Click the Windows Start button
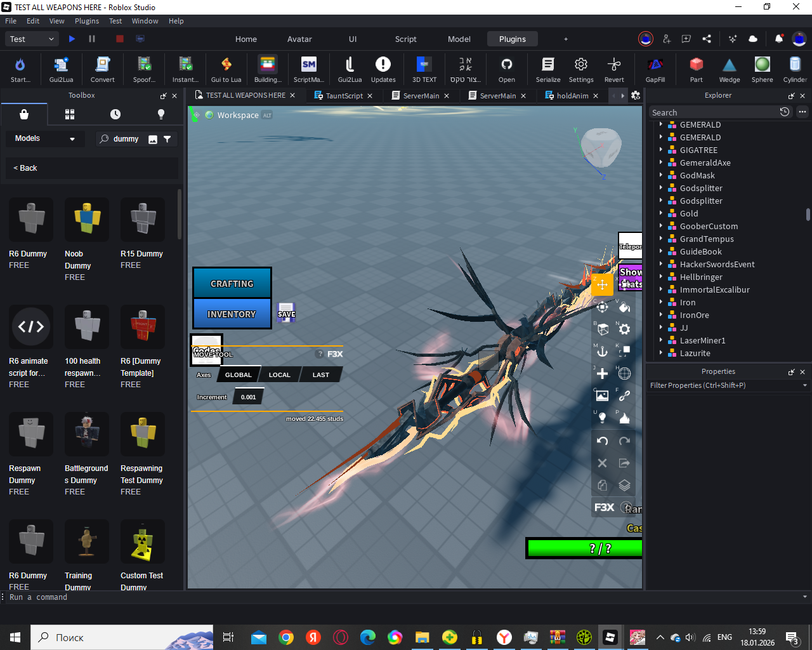This screenshot has width=812, height=650. coord(15,637)
